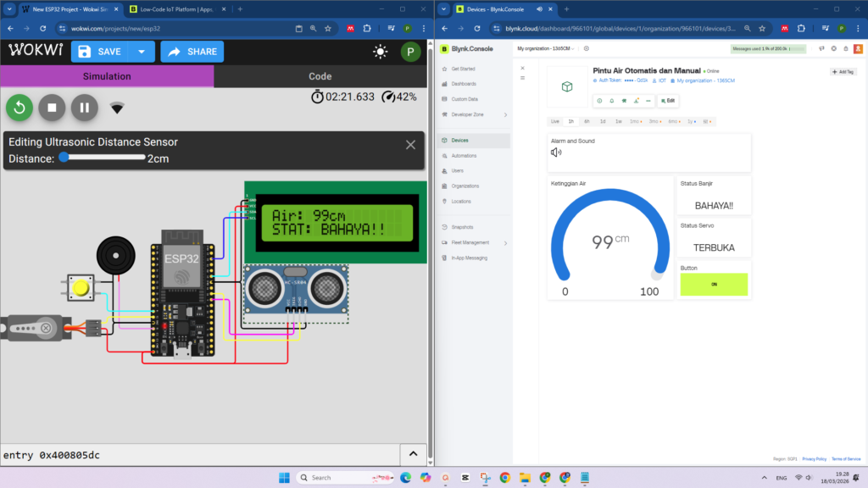Share the Wokwi project
The image size is (868, 488).
pos(192,52)
